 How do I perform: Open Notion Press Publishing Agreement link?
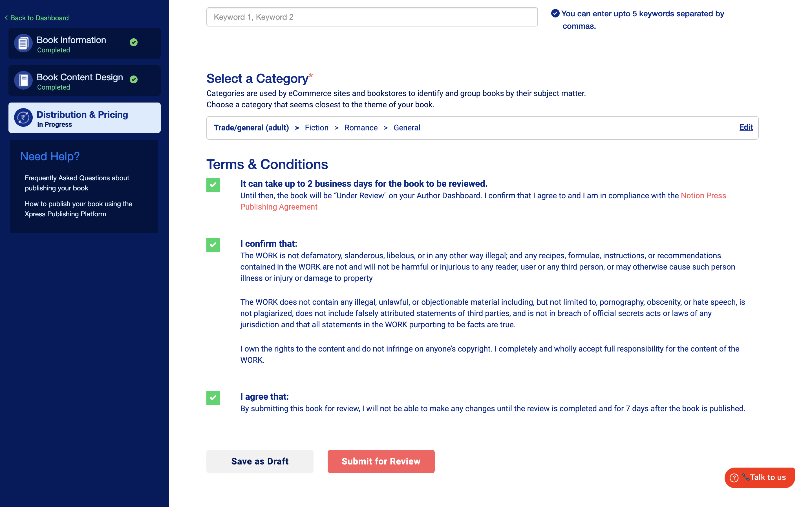point(703,195)
